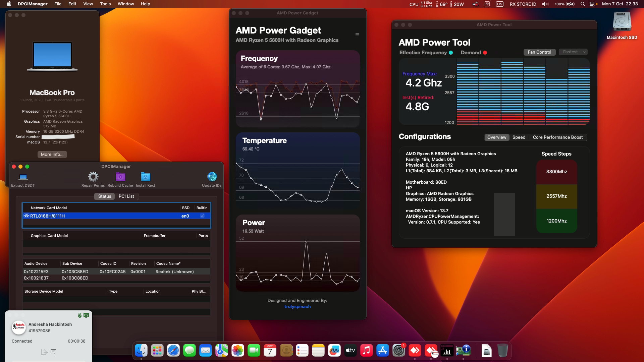This screenshot has height=362, width=644.
Task: Click the Effective Frequency teal color dot
Action: tap(451, 52)
